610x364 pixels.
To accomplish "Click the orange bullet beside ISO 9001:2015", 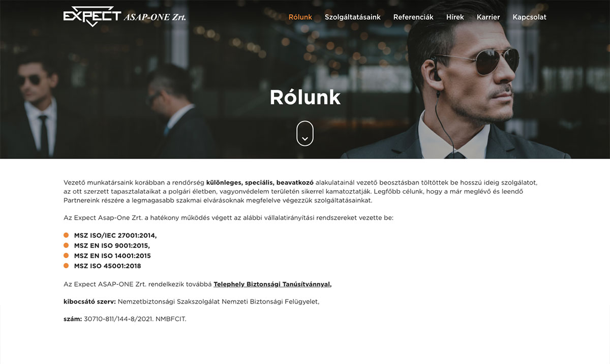I will [66, 245].
